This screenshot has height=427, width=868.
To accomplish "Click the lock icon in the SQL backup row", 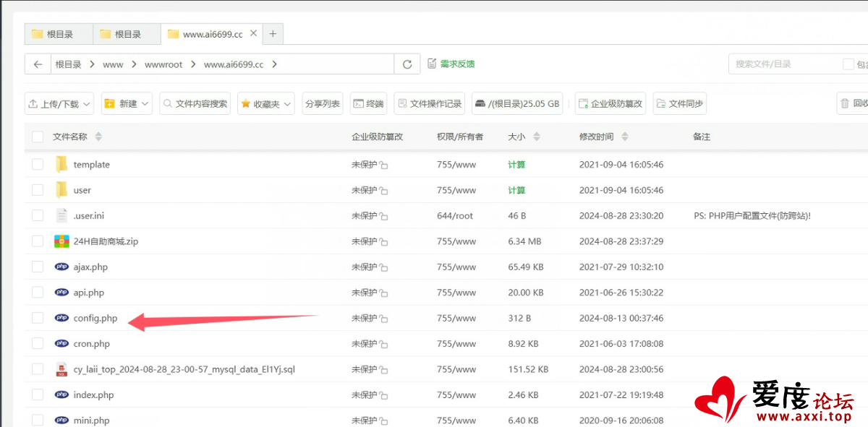I will [x=383, y=370].
